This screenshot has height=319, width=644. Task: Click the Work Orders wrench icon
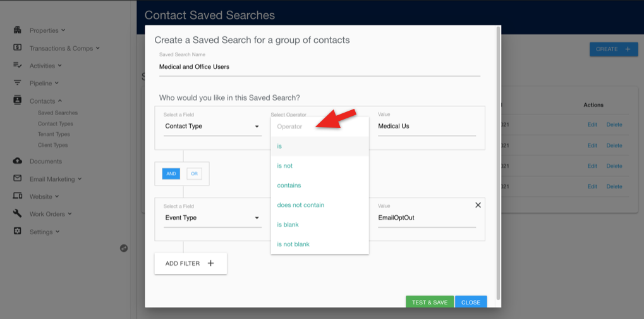point(17,213)
